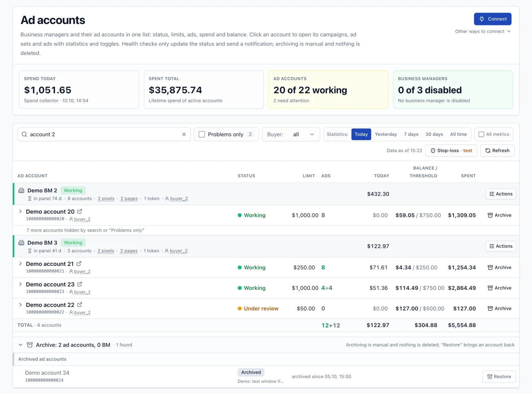Clear the search field with the X icon

184,134
